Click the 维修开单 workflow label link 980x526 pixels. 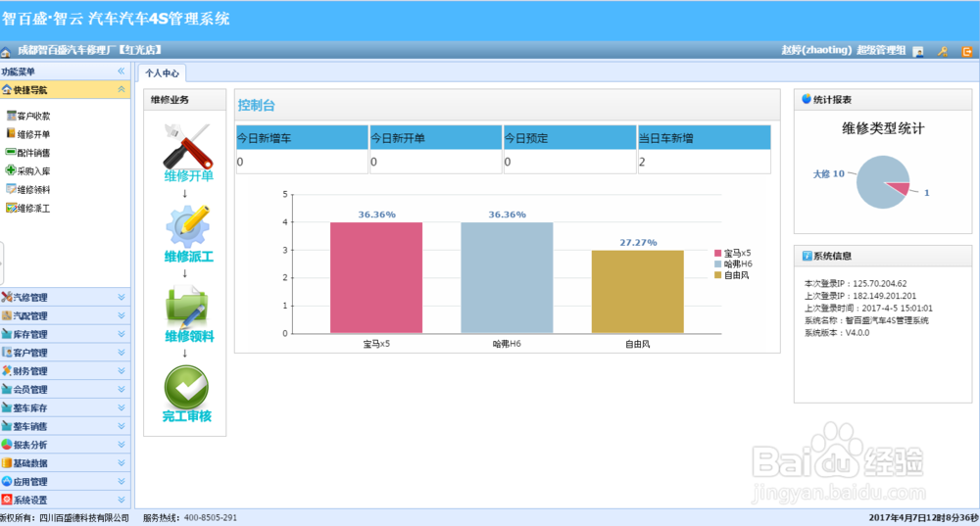189,176
